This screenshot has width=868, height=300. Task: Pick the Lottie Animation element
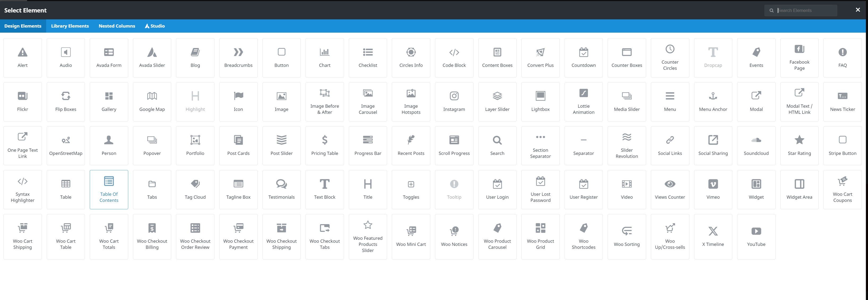pyautogui.click(x=583, y=102)
